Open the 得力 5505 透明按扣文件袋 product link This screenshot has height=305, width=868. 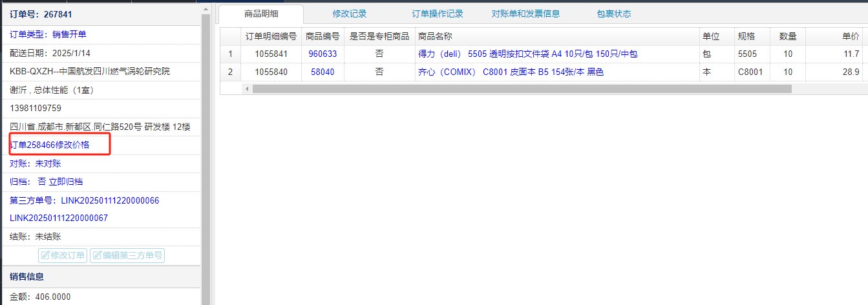point(527,54)
